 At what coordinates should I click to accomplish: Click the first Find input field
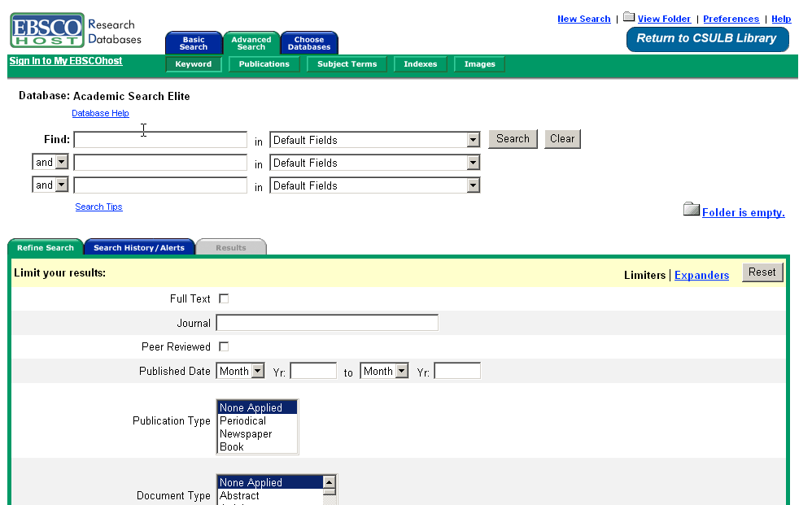(x=160, y=140)
